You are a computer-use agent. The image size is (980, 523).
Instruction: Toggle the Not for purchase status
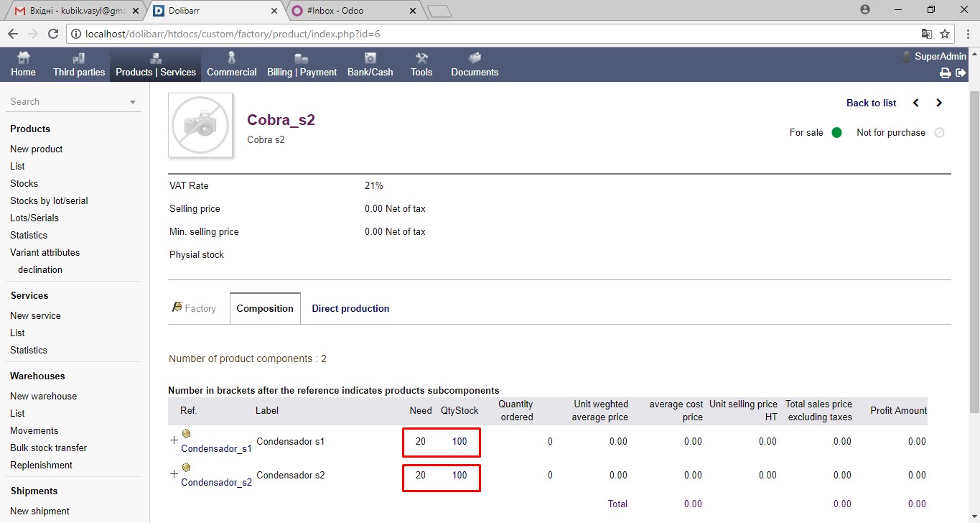point(939,132)
